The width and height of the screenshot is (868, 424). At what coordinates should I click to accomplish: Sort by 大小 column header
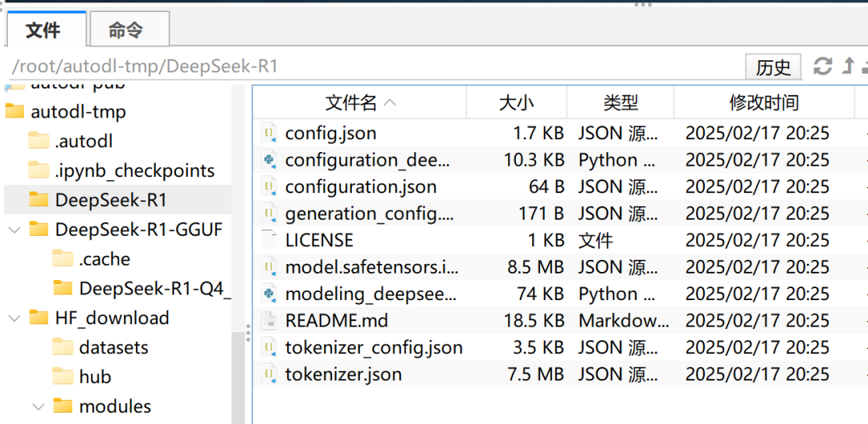click(x=517, y=102)
